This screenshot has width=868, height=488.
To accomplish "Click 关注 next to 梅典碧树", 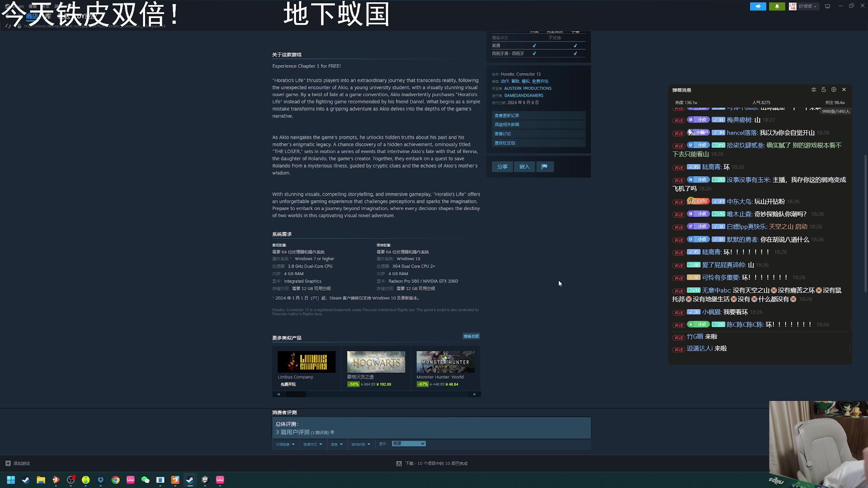I will (x=679, y=121).
